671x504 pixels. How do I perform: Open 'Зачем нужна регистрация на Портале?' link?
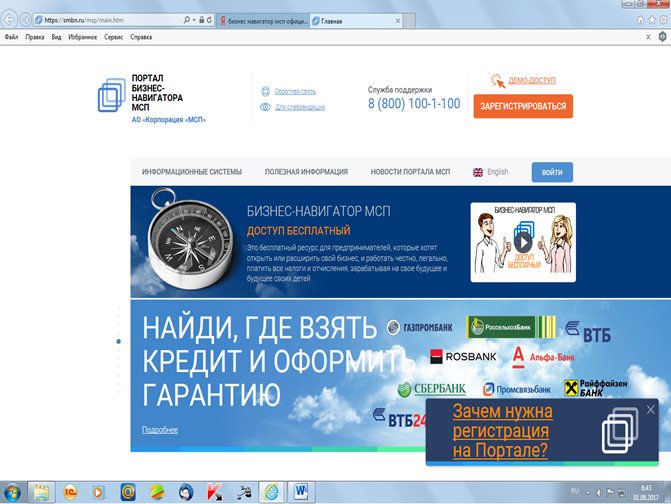point(502,430)
